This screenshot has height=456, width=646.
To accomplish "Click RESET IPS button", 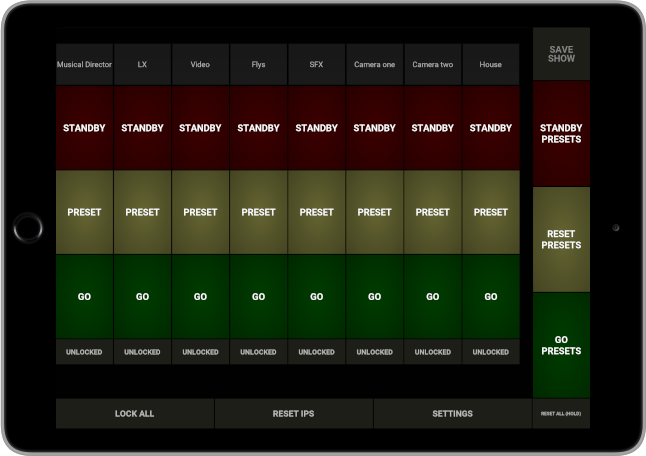I will 294,413.
